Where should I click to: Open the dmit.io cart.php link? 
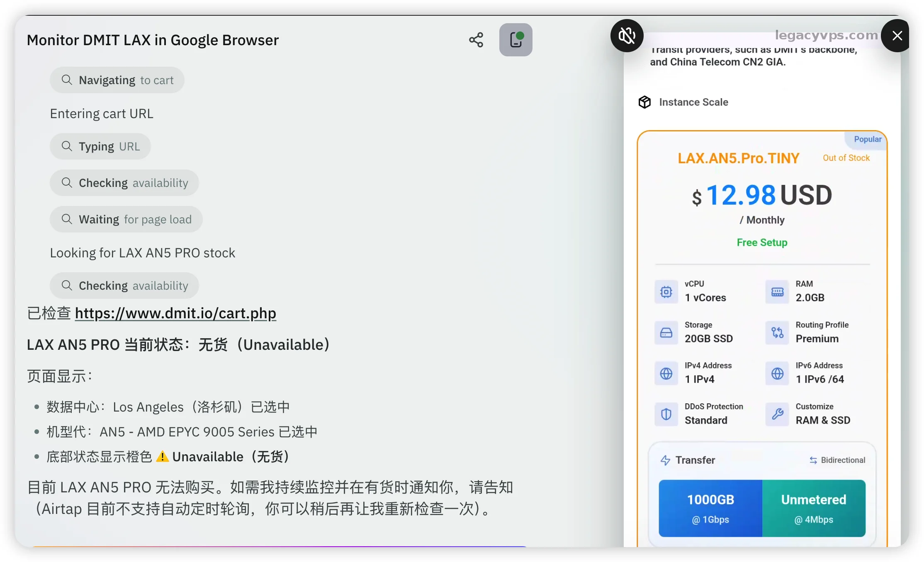tap(175, 313)
